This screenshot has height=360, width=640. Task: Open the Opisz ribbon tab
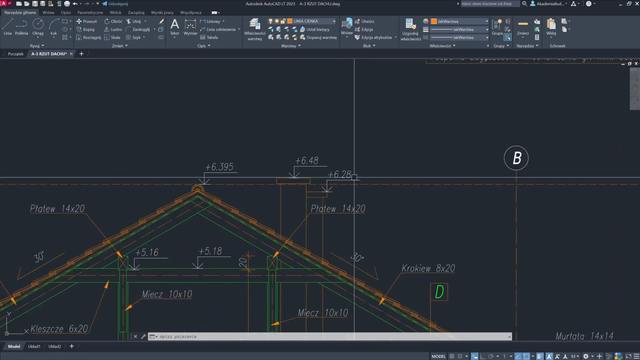pyautogui.click(x=66, y=13)
